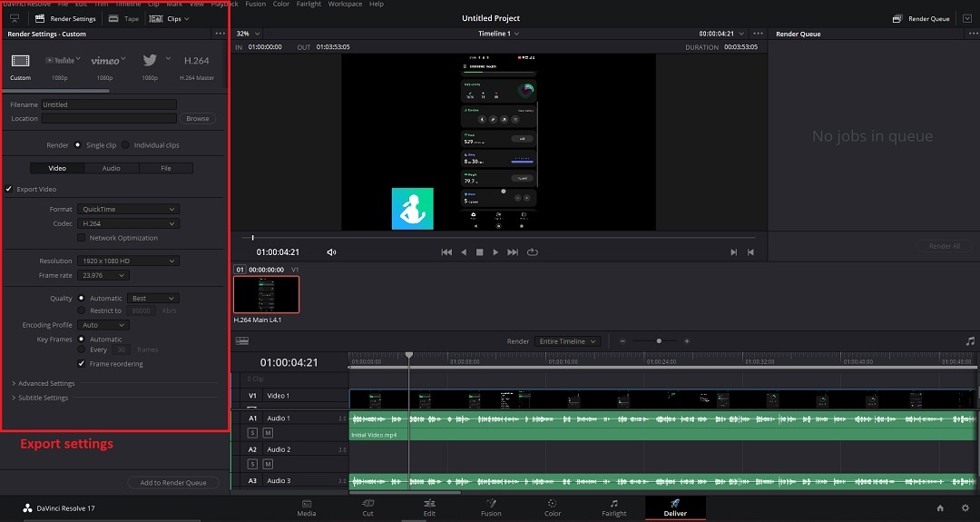
Task: Open the Format dropdown showing QuickTime
Action: coord(128,209)
